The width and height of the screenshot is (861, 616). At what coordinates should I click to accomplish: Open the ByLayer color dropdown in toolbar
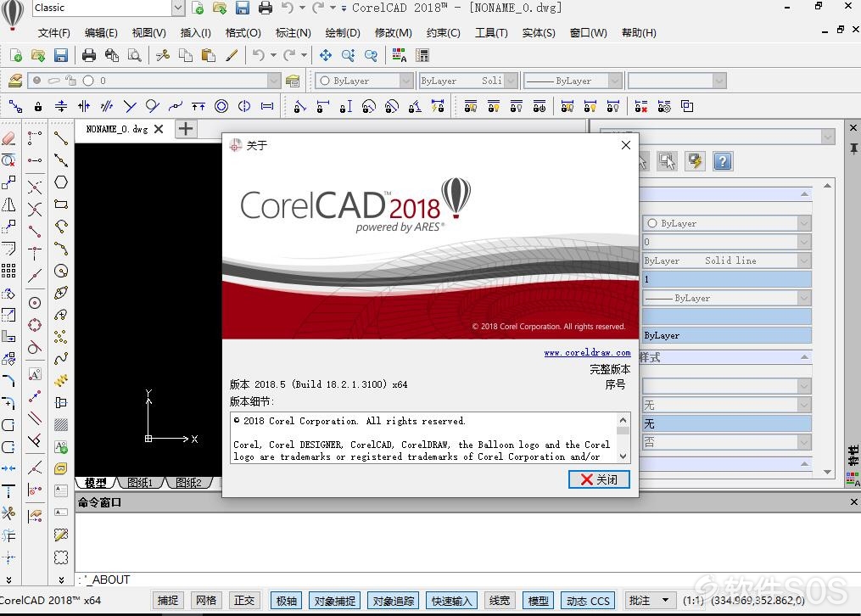406,81
